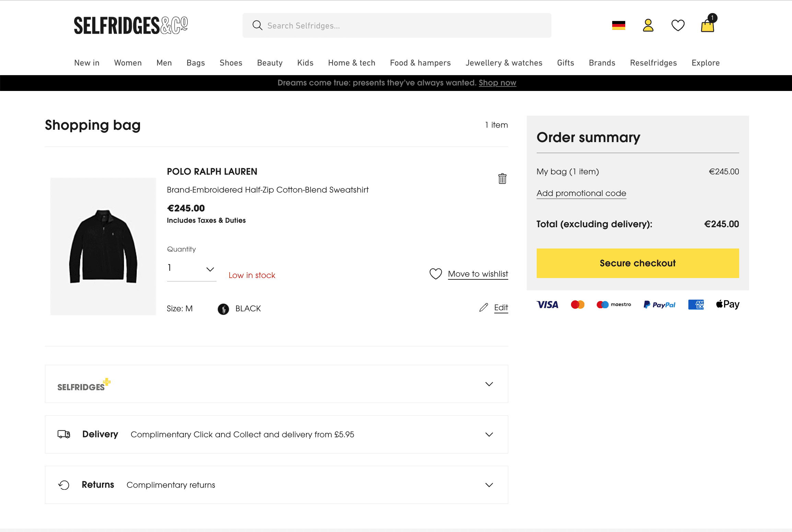The image size is (792, 532).
Task: Expand the Selfridges Plus panel
Action: pyautogui.click(x=489, y=384)
